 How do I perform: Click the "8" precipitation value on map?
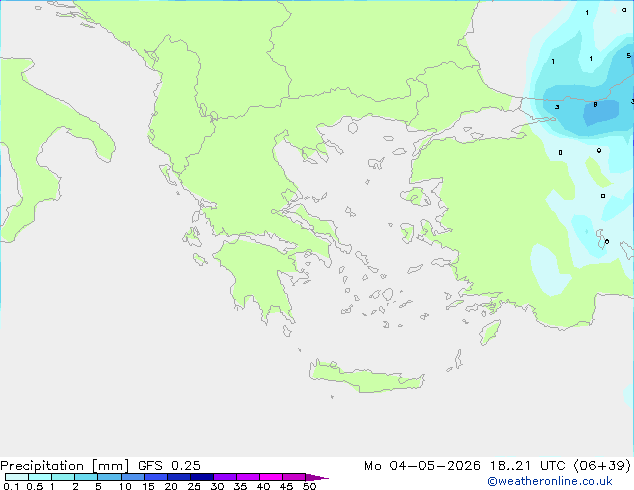tap(595, 105)
